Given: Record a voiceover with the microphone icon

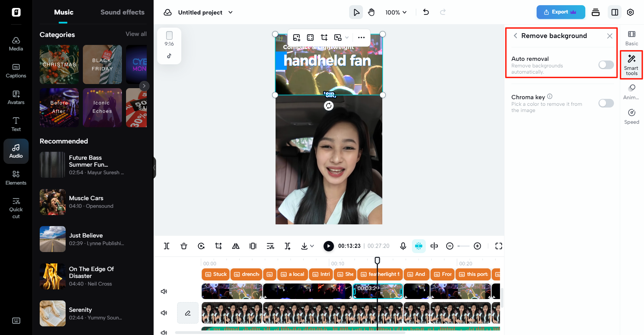Looking at the screenshot, I should pos(403,246).
